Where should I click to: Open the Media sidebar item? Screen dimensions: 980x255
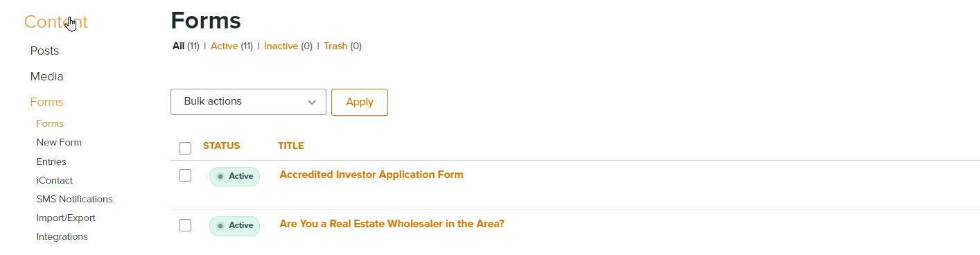[46, 77]
